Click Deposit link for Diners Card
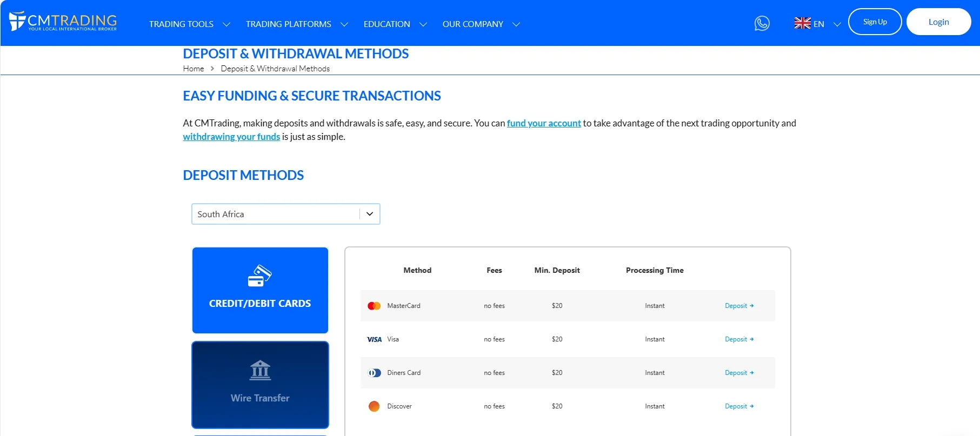Image resolution: width=980 pixels, height=436 pixels. tap(739, 373)
